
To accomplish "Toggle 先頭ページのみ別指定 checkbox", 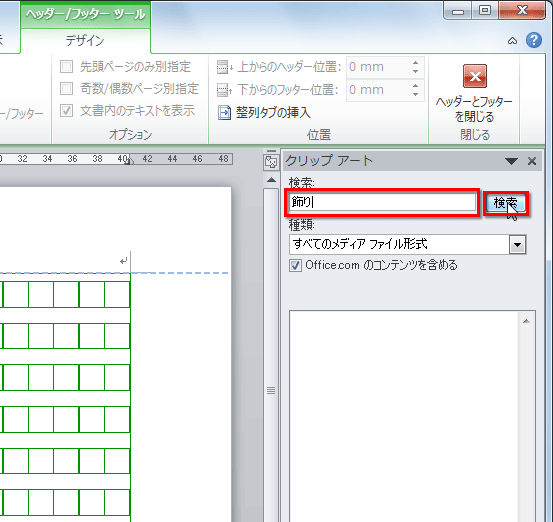I will tap(66, 66).
